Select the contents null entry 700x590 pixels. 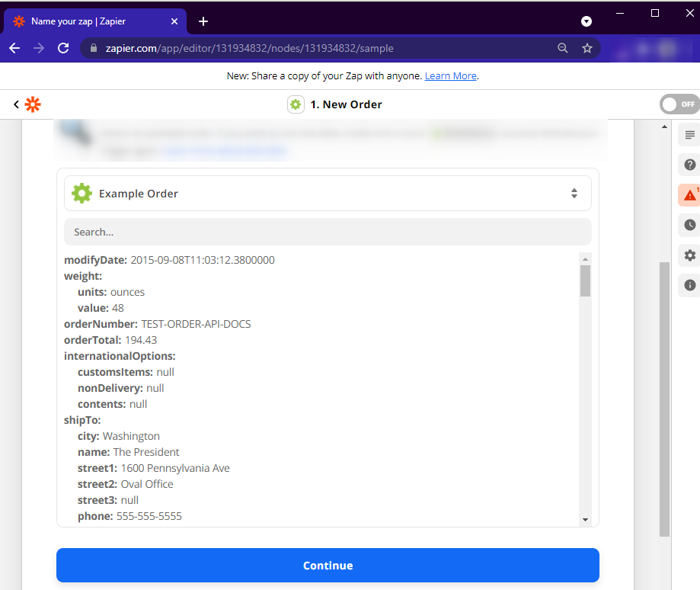113,405
